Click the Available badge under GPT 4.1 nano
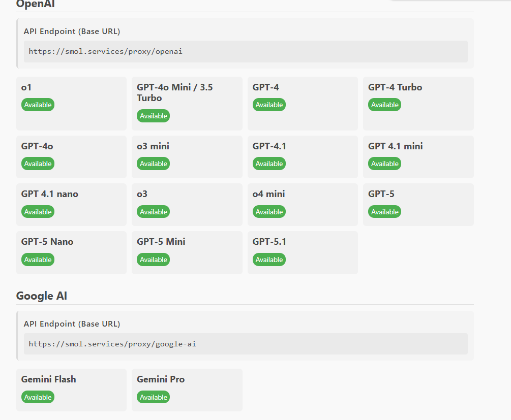The image size is (511, 420). point(38,212)
